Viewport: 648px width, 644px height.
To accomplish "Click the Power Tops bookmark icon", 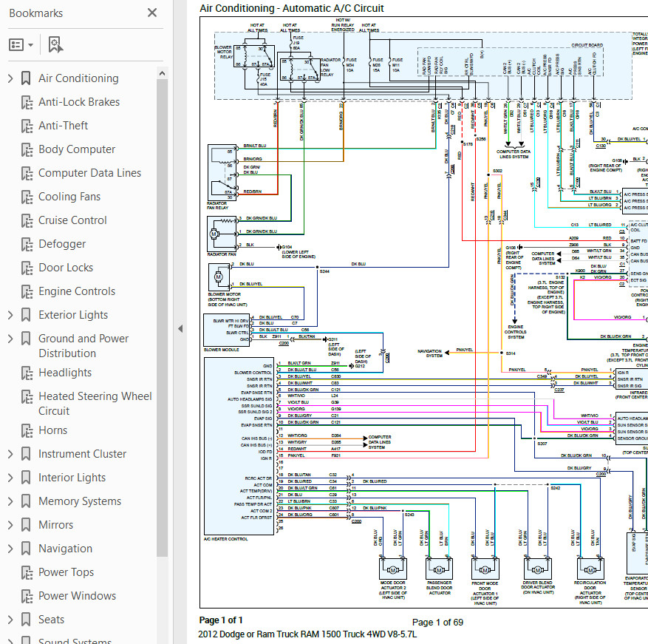I will [x=27, y=572].
